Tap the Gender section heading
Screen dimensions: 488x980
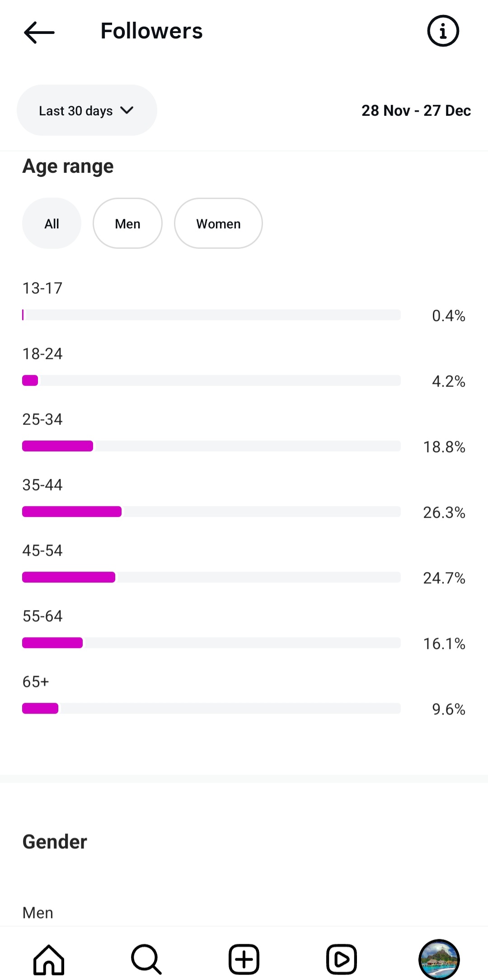[55, 842]
